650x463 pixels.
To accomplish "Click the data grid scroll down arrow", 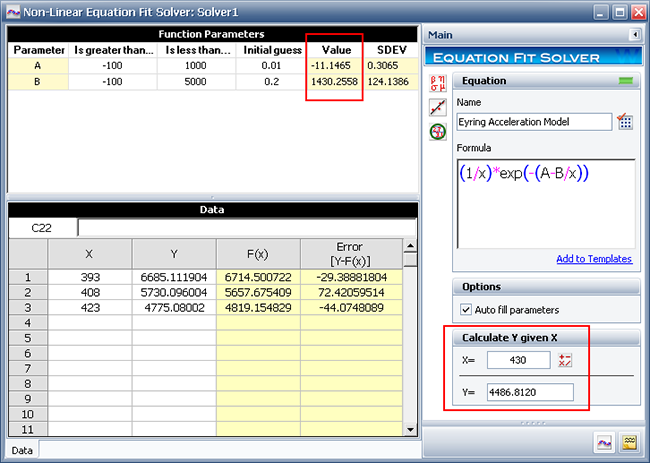I will click(x=409, y=428).
